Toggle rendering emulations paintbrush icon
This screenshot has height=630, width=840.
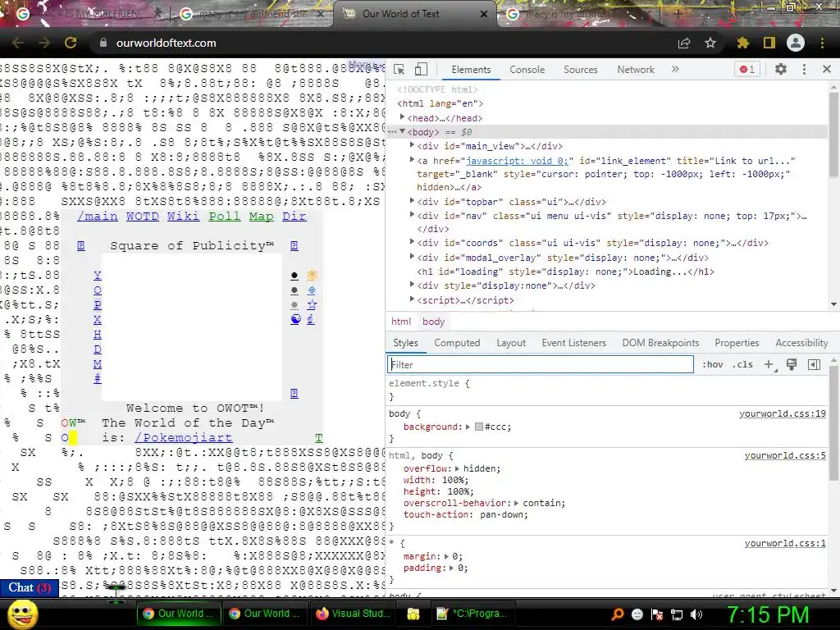(x=792, y=364)
